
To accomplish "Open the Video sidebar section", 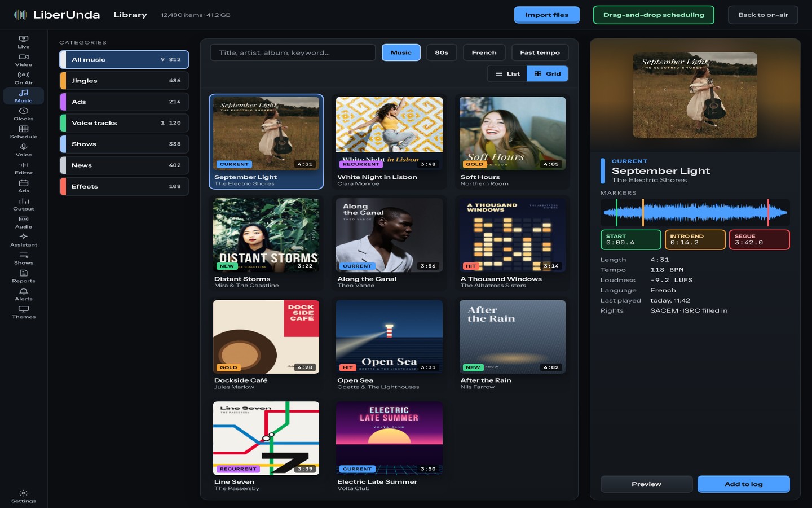I will (x=24, y=60).
